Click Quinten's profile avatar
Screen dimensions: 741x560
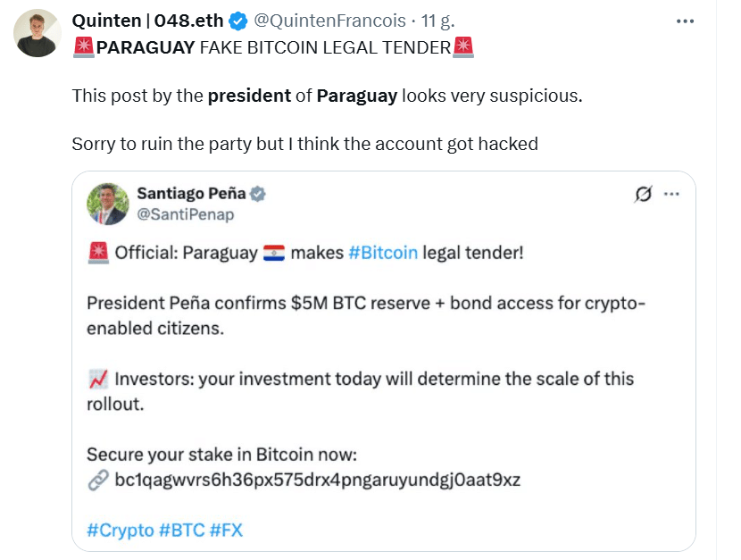pos(37,34)
